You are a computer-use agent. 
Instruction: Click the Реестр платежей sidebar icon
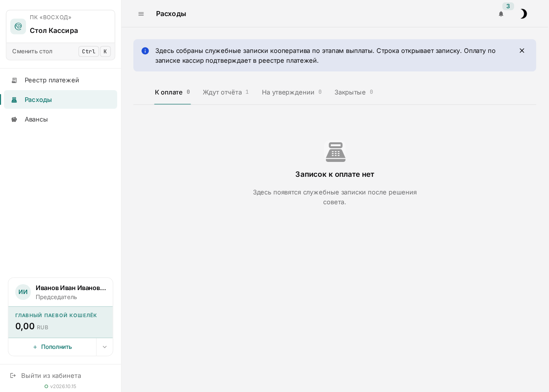[14, 80]
